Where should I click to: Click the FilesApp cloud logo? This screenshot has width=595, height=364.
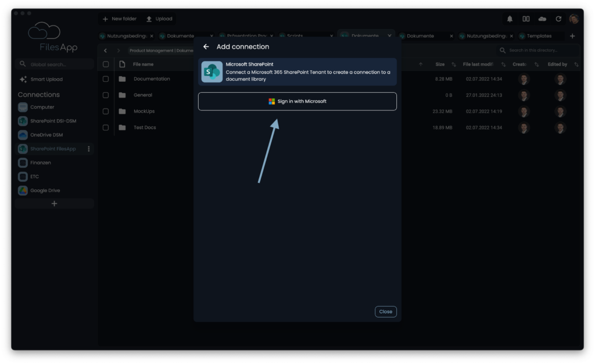click(x=44, y=31)
